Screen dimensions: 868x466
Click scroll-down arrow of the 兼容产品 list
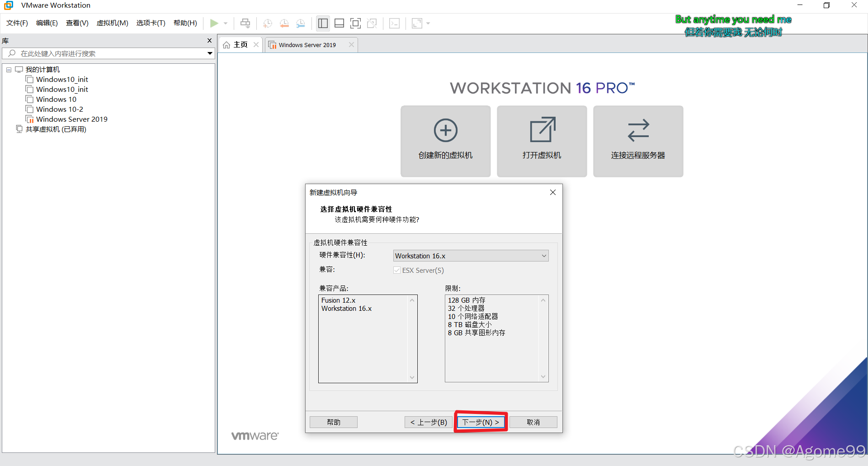[412, 377]
